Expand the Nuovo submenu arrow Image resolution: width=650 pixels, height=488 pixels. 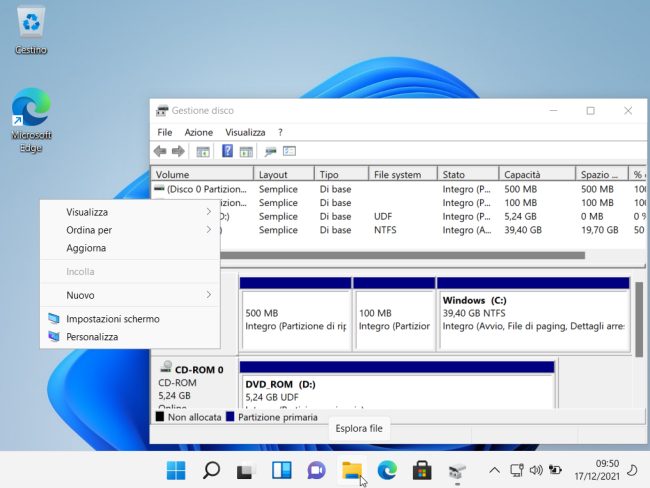point(209,295)
